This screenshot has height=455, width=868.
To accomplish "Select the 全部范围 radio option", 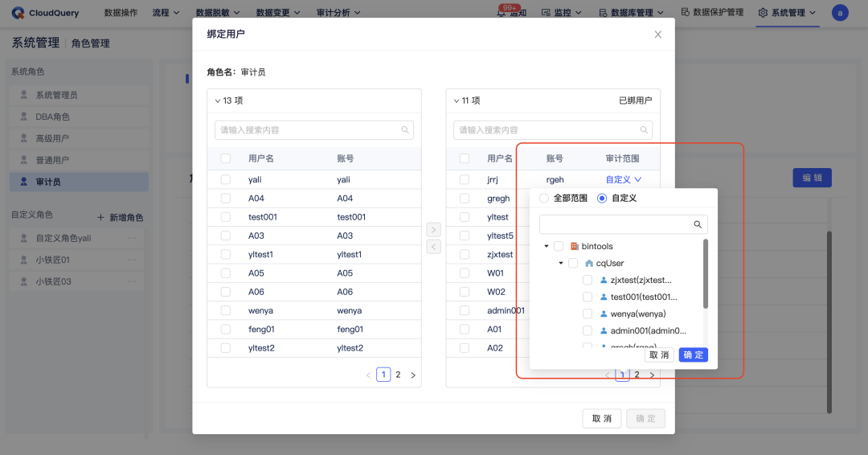I will (544, 199).
